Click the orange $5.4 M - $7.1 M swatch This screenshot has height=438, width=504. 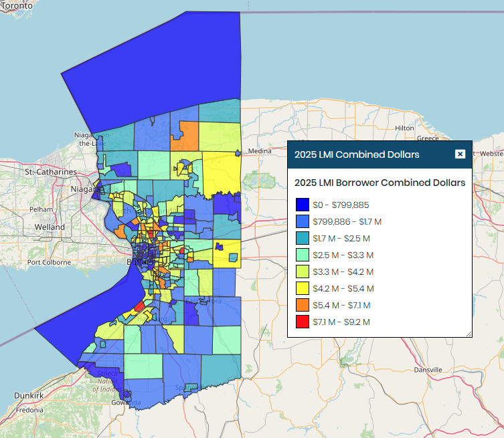tap(302, 305)
